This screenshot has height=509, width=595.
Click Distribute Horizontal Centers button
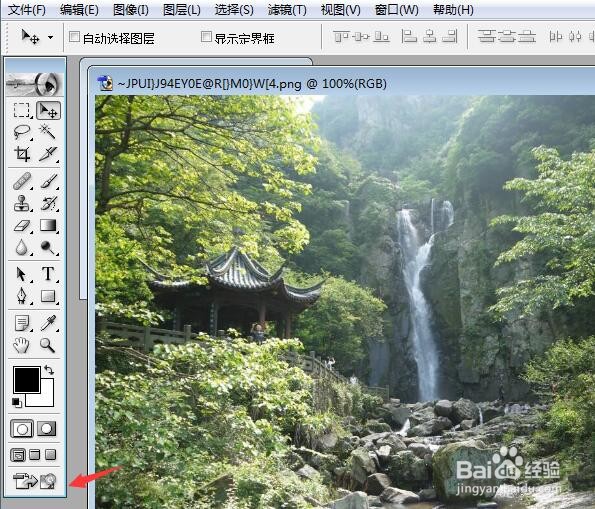tap(575, 37)
